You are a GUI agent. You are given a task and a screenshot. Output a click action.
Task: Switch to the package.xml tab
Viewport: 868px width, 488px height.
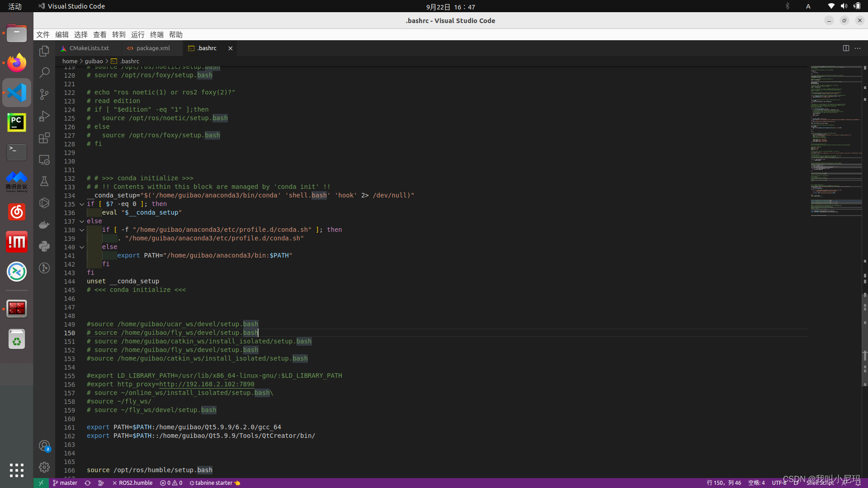[152, 48]
